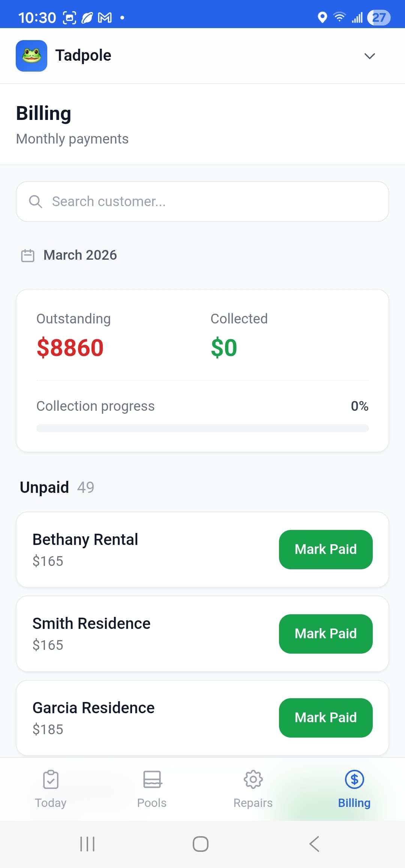
Task: Open the Smith Residence customer name
Action: [91, 624]
